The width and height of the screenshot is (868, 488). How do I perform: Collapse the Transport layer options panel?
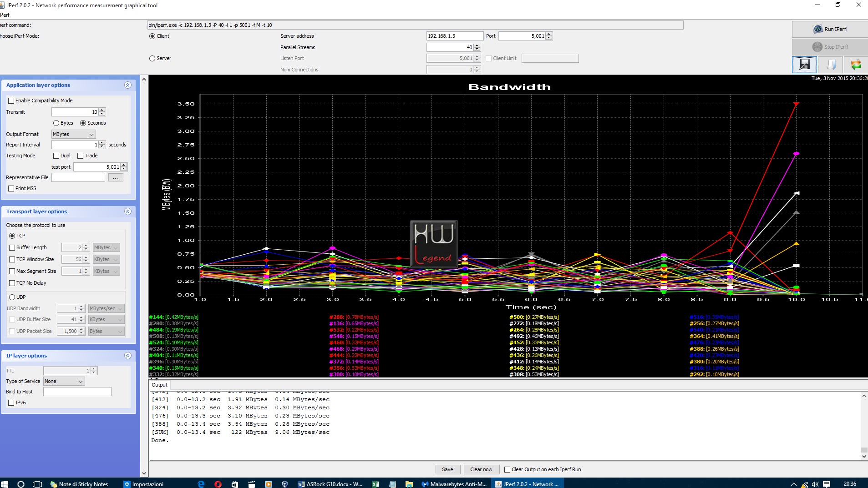tap(128, 211)
